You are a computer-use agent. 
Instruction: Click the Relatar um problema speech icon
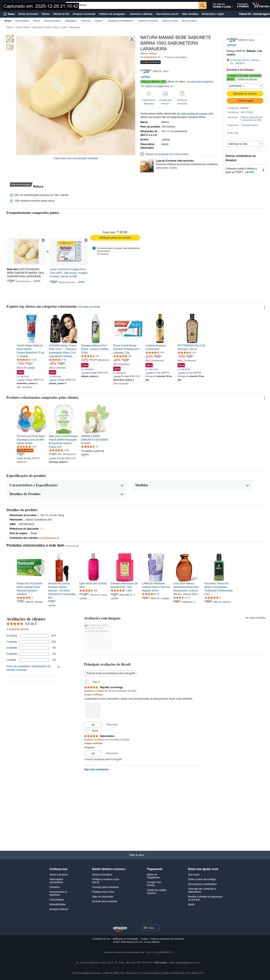tap(142, 154)
